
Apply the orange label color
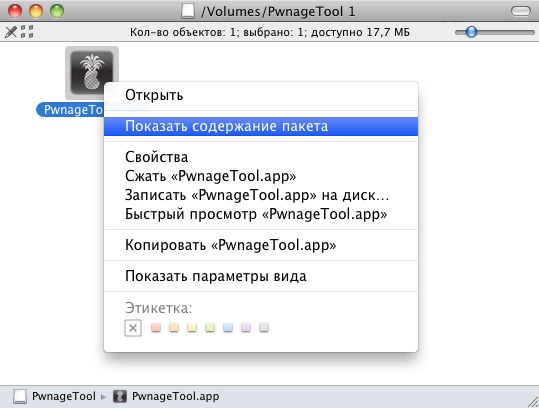point(174,327)
